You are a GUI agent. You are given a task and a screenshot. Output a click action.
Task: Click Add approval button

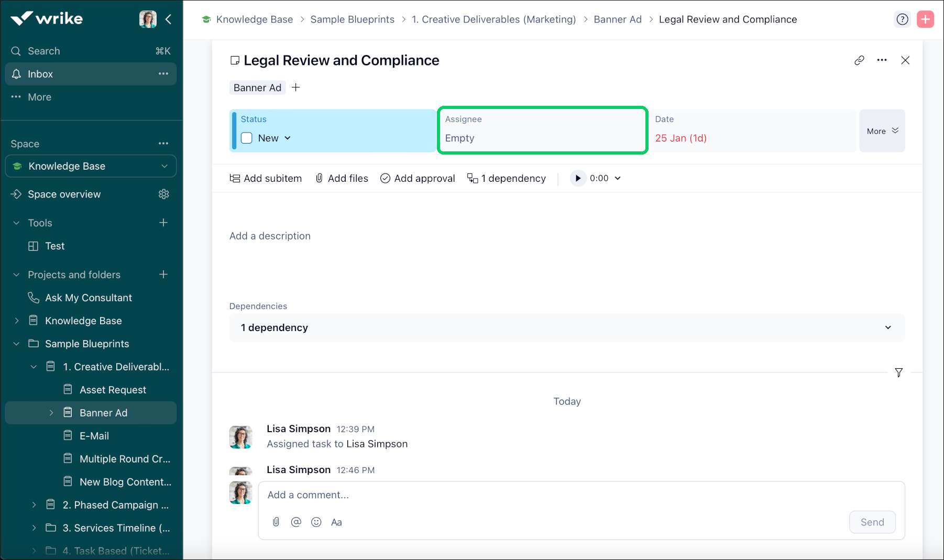point(418,178)
